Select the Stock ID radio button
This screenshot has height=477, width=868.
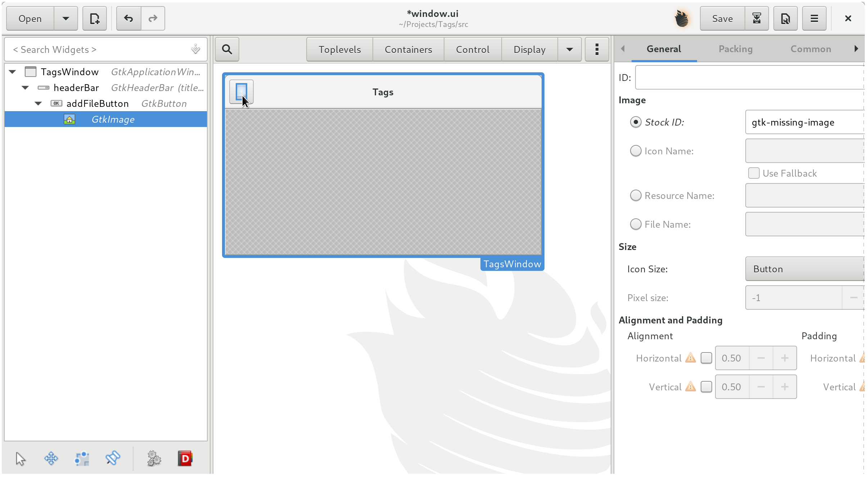click(x=636, y=122)
